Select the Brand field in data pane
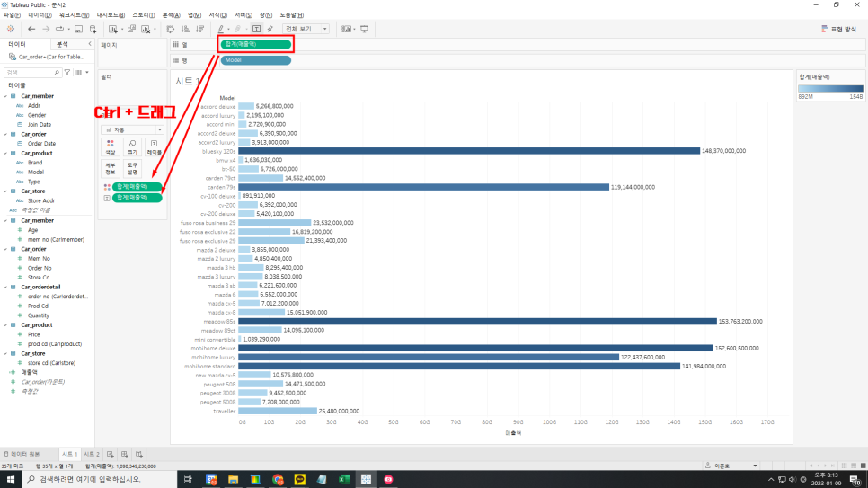Image resolution: width=868 pixels, height=488 pixels. tap(35, 163)
